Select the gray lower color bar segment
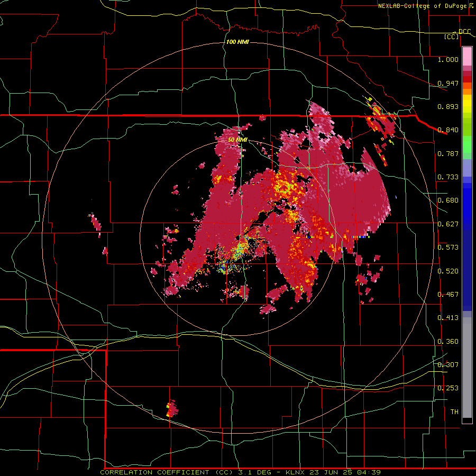Viewport: 476px width, 476px height. [x=467, y=368]
